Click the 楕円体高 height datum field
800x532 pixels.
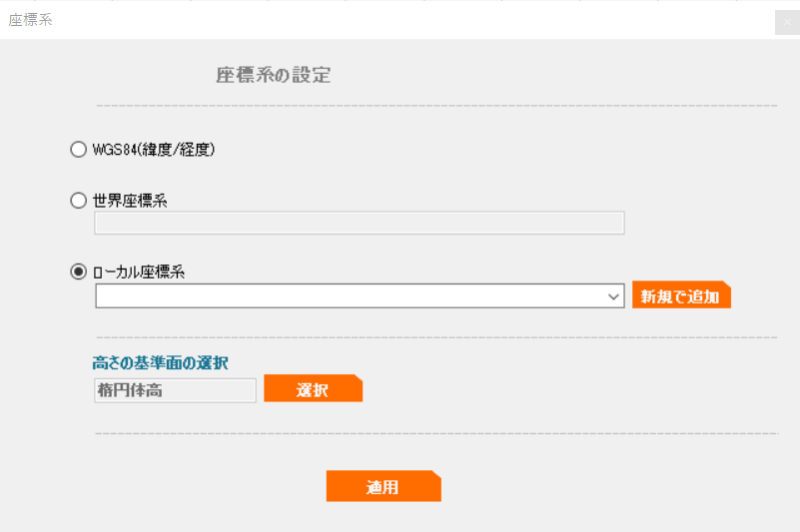[x=175, y=390]
